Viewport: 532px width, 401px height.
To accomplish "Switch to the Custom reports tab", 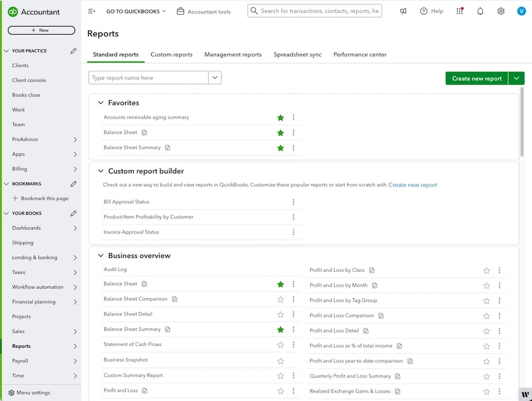I will 172,54.
